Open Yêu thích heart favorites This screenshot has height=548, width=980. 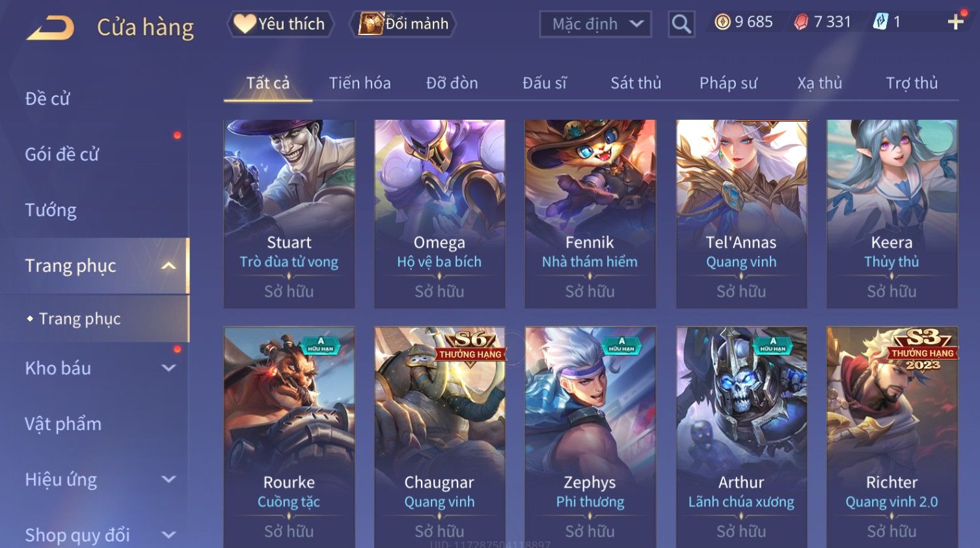(x=280, y=24)
